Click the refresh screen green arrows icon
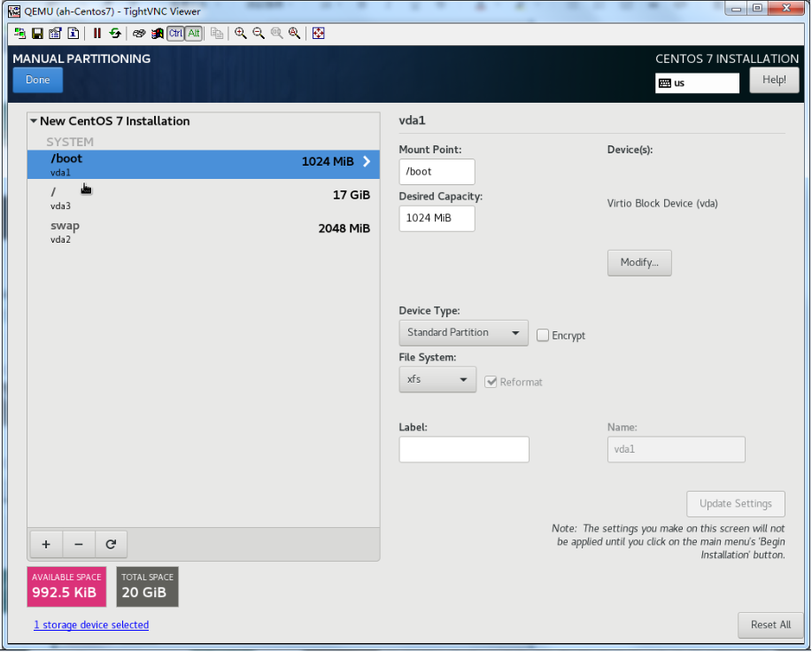812x652 pixels. coord(115,34)
